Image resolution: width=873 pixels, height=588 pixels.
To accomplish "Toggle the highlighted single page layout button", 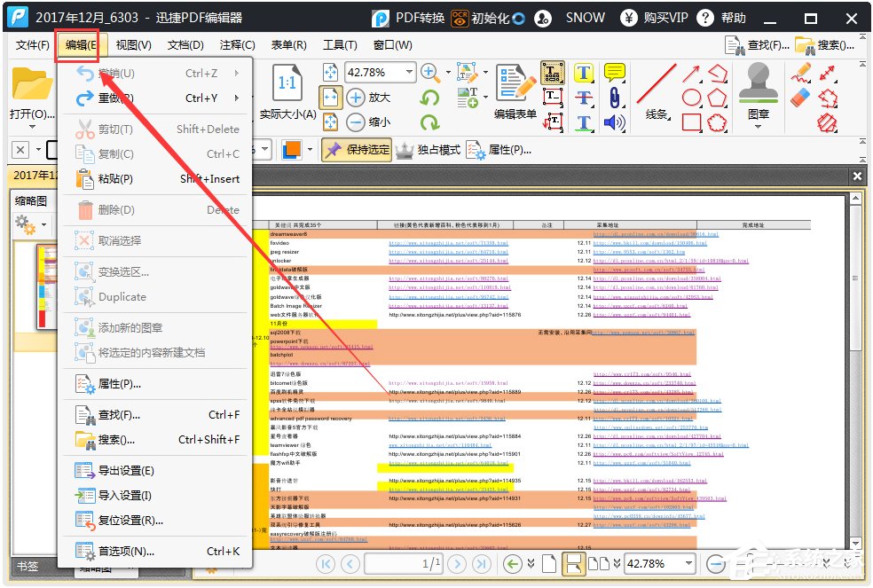I will [x=574, y=563].
